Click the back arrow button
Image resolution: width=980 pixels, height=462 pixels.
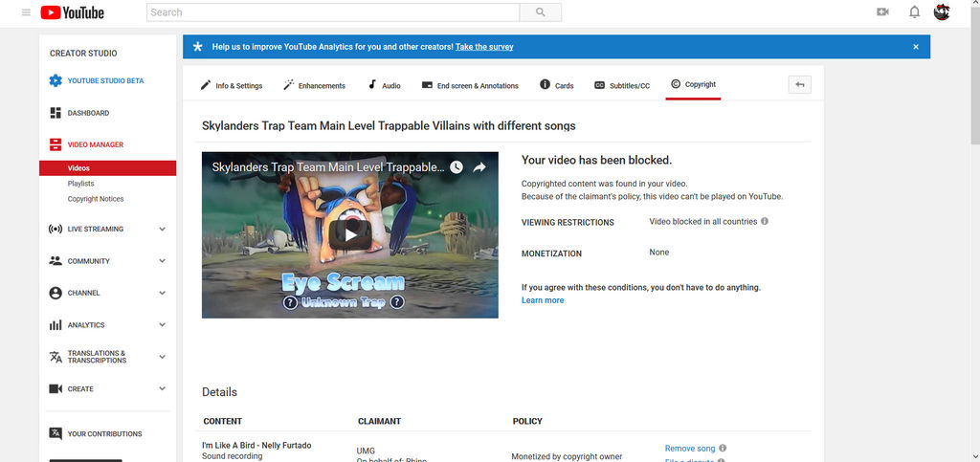pos(799,85)
